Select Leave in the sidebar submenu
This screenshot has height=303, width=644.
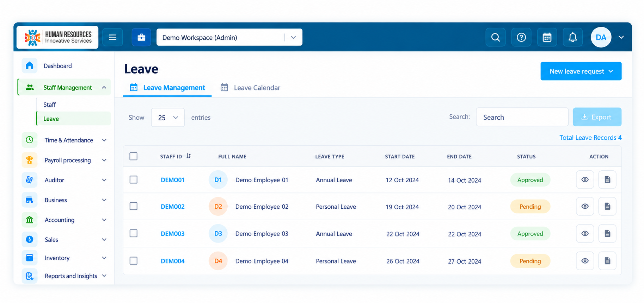click(74, 119)
